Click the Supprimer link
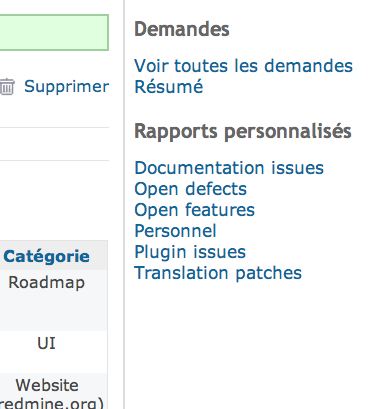 click(67, 87)
